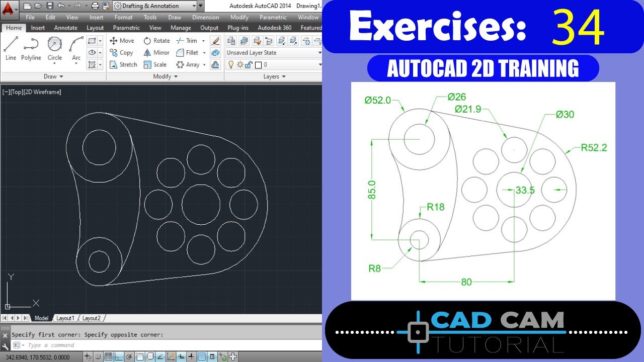The height and width of the screenshot is (362, 644).
Task: Open the Dimension menu
Action: coord(205,17)
